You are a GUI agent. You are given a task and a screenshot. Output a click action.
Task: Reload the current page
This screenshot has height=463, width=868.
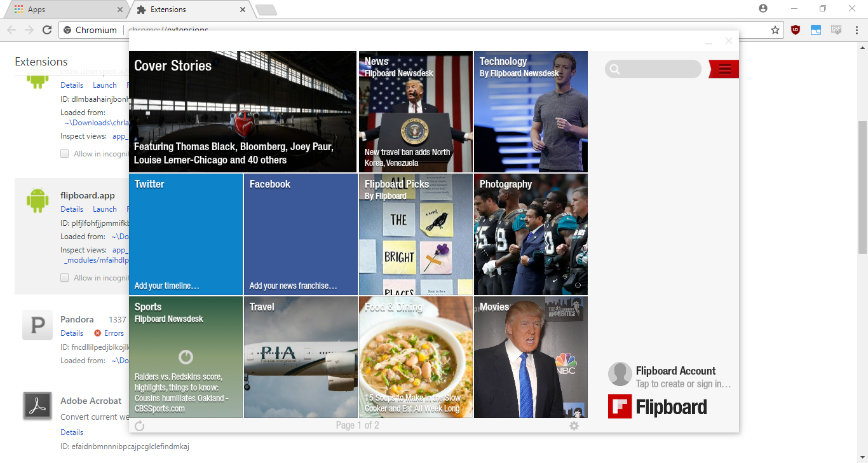(47, 30)
